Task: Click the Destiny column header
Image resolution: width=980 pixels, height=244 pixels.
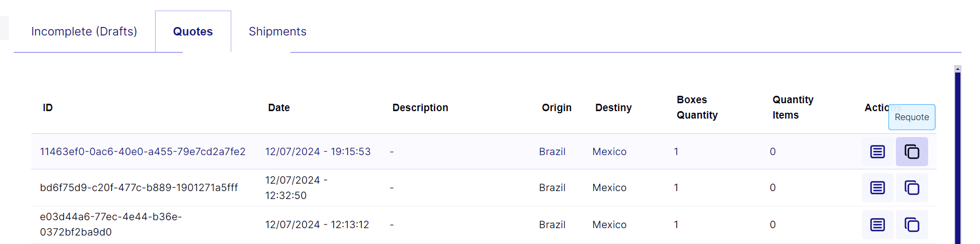Action: pos(613,108)
